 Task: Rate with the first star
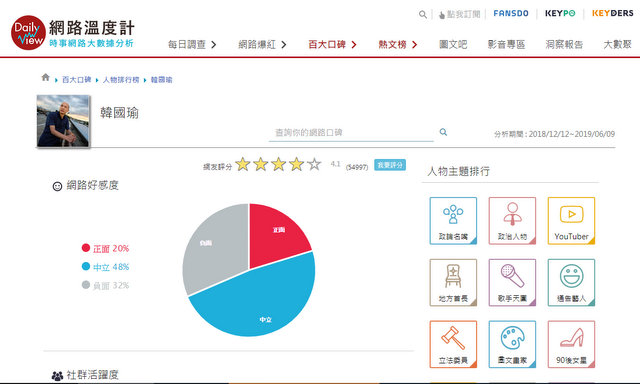(x=243, y=164)
